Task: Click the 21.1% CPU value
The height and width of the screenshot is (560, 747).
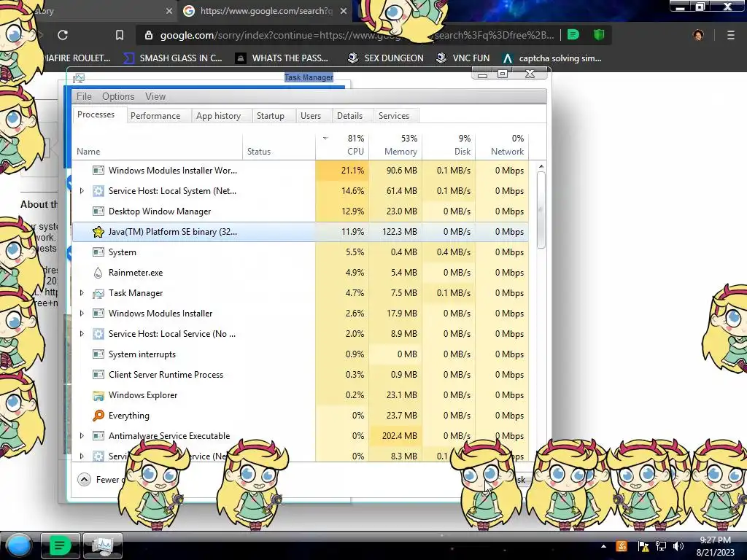Action: point(352,171)
